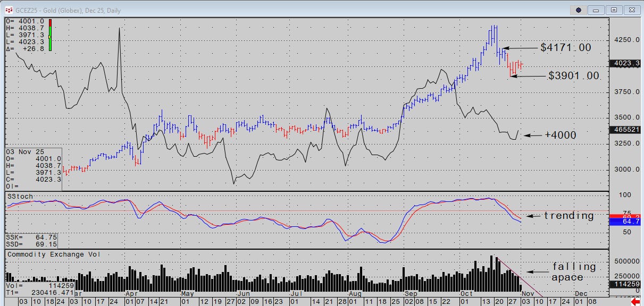Click the SSK= 64.75 readout
This screenshot has height=306, width=644.
(x=32, y=237)
